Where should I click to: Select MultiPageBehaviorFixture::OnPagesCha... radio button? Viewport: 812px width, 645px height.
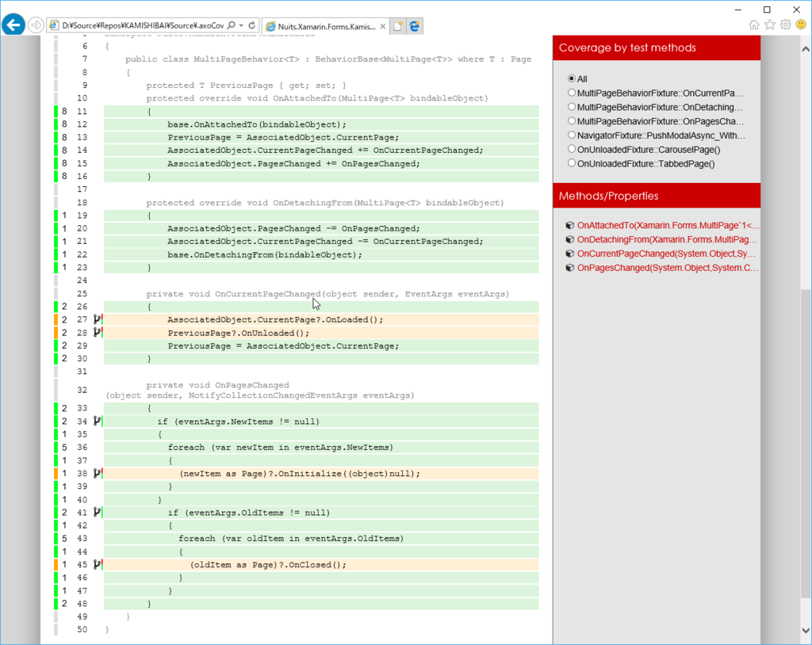[x=571, y=120]
